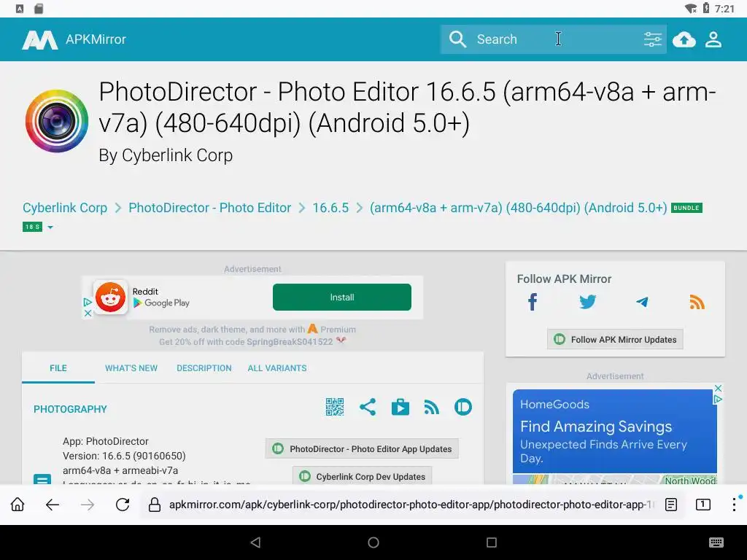
Task: Click the APKMirror logo icon
Action: (40, 39)
